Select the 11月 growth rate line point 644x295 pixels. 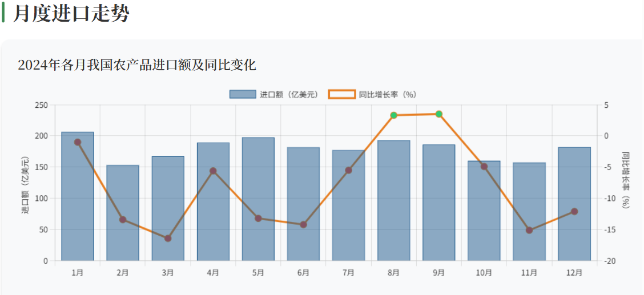(529, 231)
